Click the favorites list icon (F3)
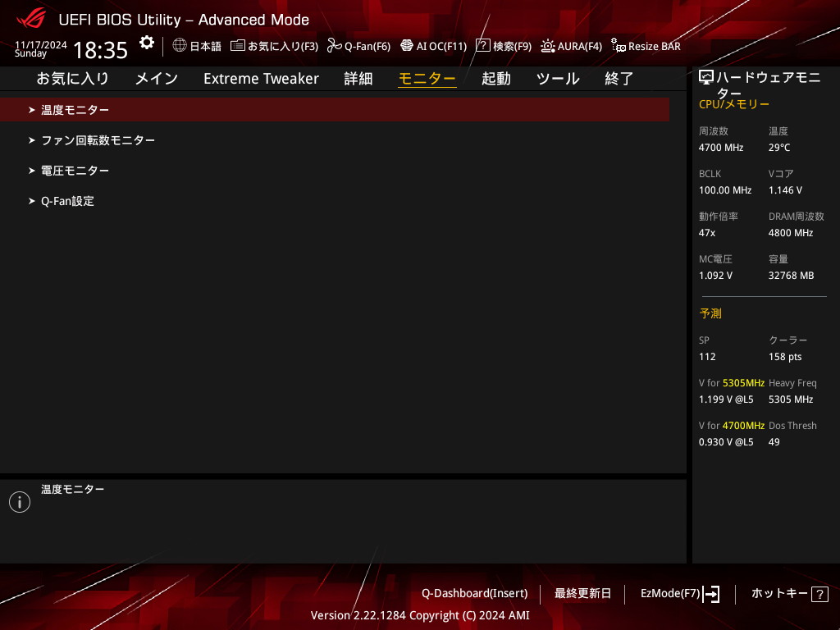Image resolution: width=840 pixels, height=630 pixels. coord(238,46)
